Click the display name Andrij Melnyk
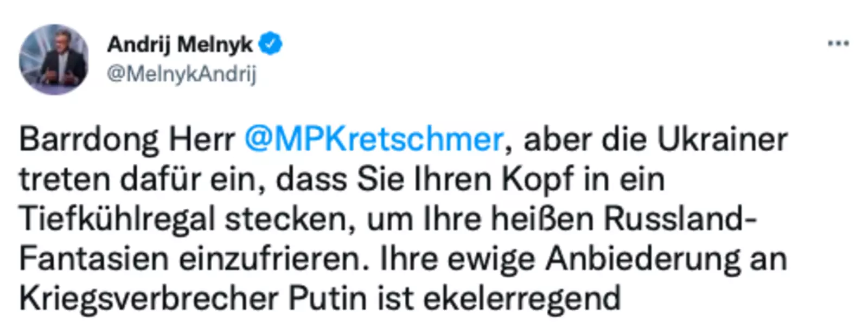The height and width of the screenshot is (334, 868). [180, 44]
